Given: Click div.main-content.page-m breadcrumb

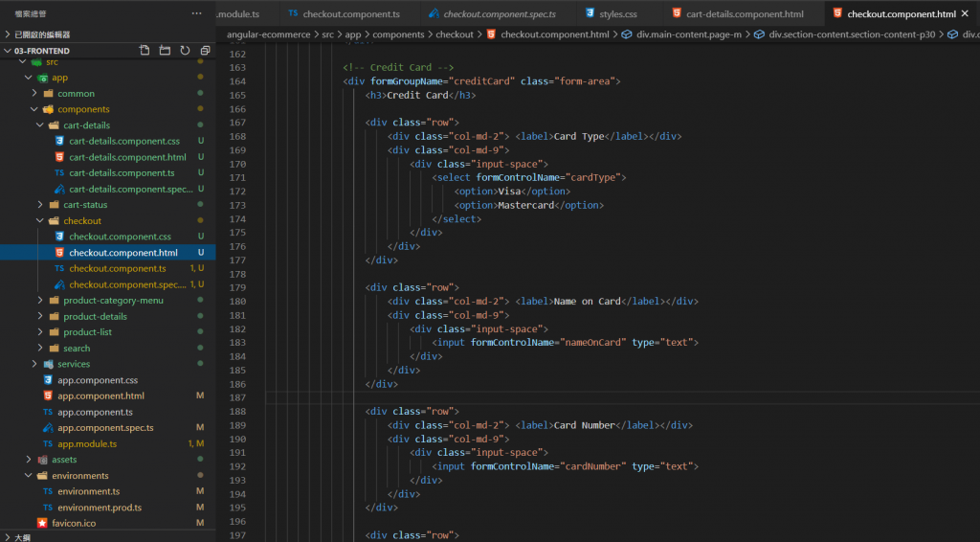Looking at the screenshot, I should point(689,34).
